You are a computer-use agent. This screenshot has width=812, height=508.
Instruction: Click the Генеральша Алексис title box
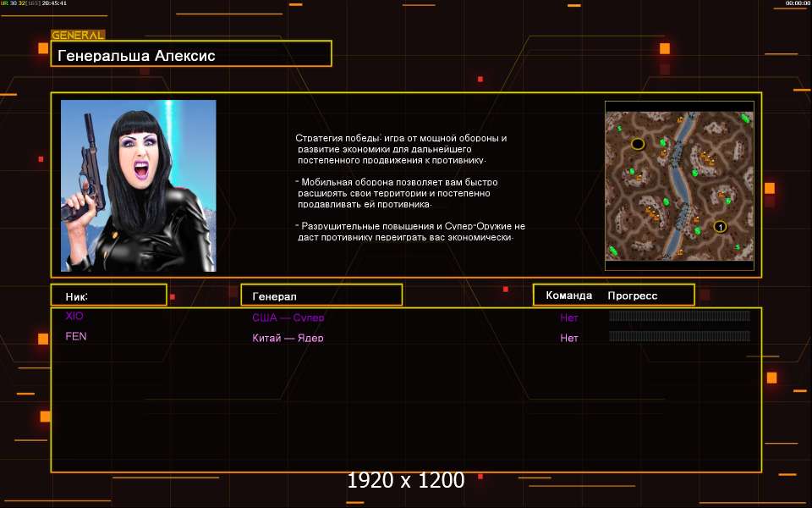tap(191, 55)
